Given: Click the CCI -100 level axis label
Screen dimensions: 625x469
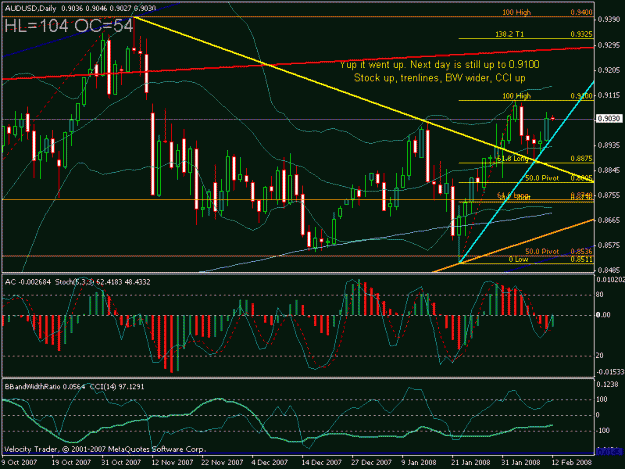Looking at the screenshot, I should tap(601, 430).
